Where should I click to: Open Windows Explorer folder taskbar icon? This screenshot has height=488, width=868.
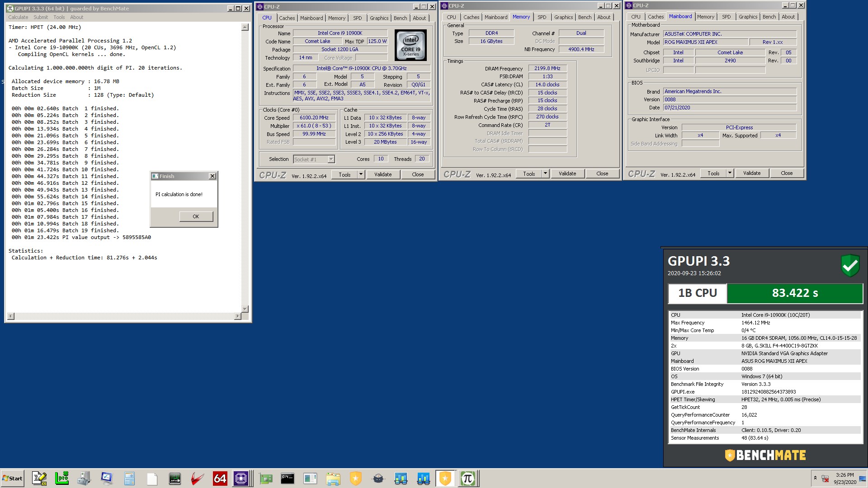(x=333, y=478)
